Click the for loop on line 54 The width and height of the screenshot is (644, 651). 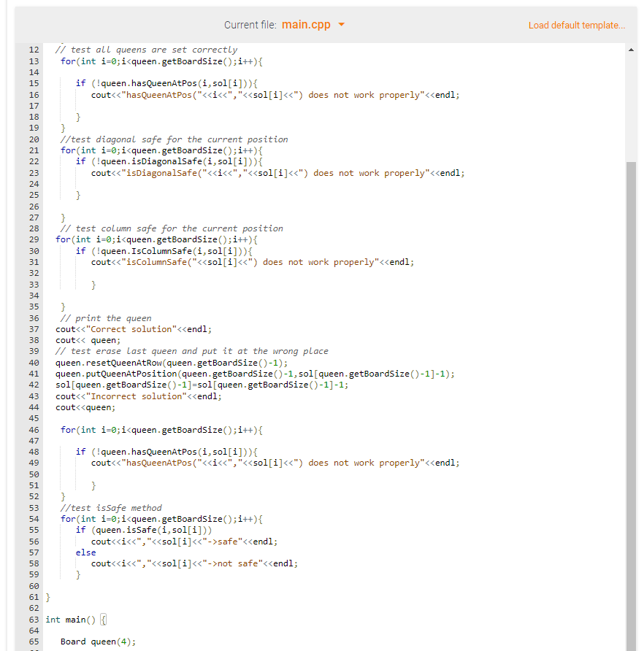tap(161, 519)
